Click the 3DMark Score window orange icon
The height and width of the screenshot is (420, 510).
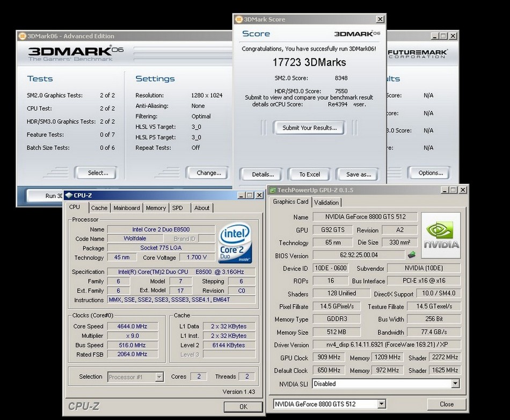pyautogui.click(x=239, y=19)
